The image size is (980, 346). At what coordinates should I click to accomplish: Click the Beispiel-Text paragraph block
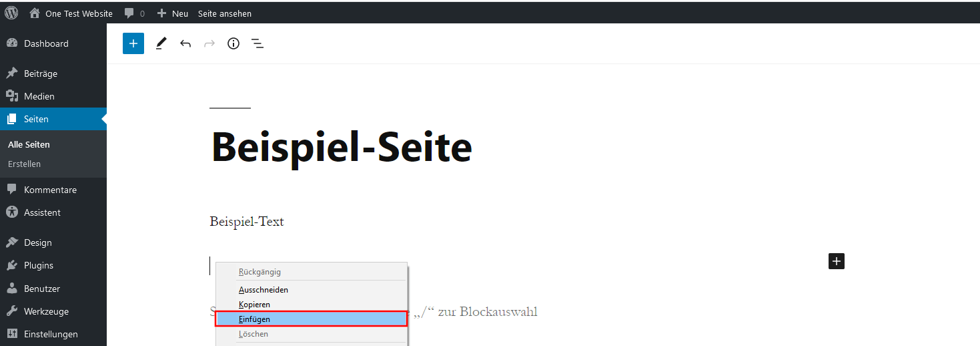coord(247,222)
